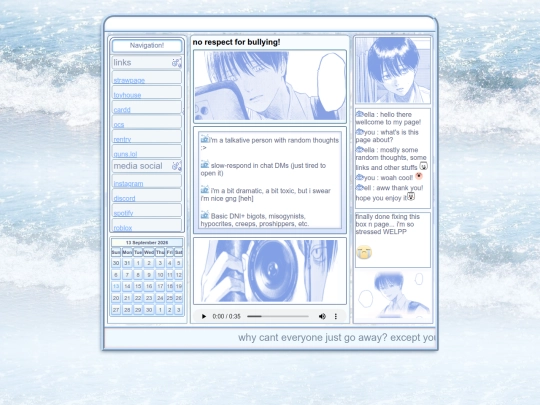
Task: Seek on the audio progress bar
Action: click(x=278, y=316)
